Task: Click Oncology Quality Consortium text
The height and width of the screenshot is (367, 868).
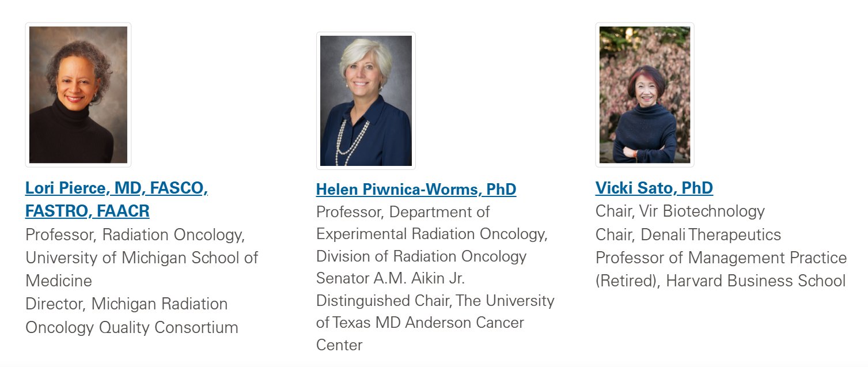Action: coord(132,327)
